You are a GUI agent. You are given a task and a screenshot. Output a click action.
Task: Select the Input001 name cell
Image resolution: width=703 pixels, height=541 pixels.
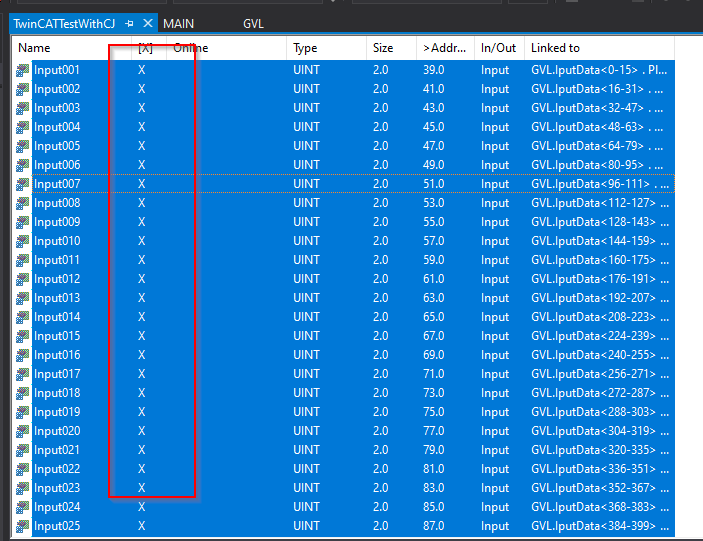(x=56, y=70)
